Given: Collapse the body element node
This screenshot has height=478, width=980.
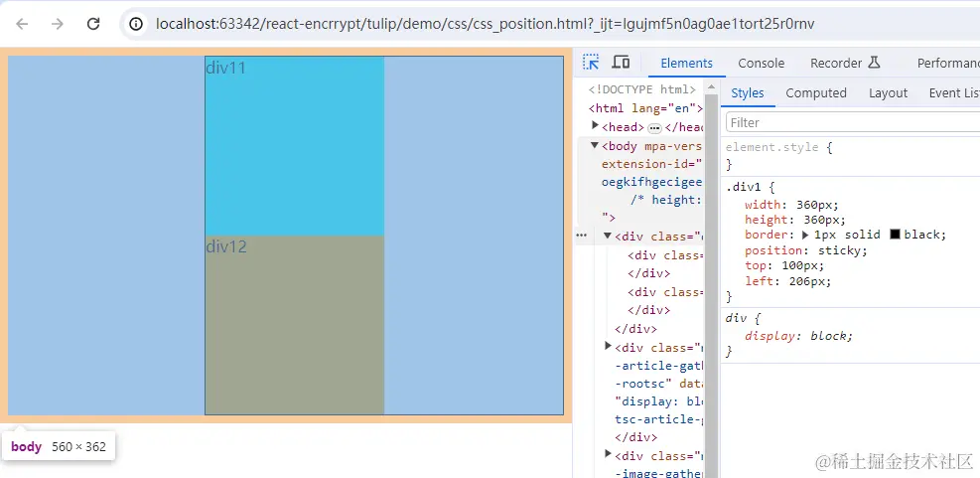Looking at the screenshot, I should 595,146.
